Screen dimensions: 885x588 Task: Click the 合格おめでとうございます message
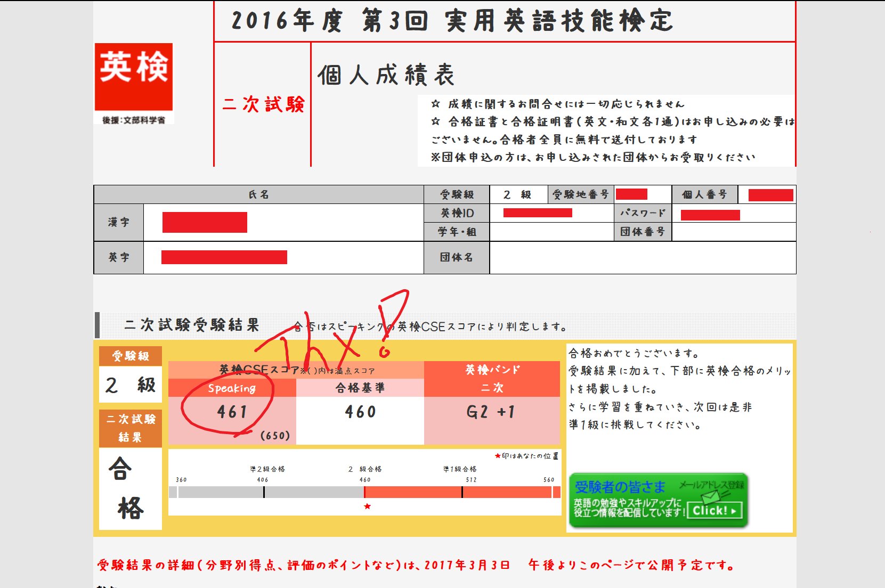click(634, 353)
